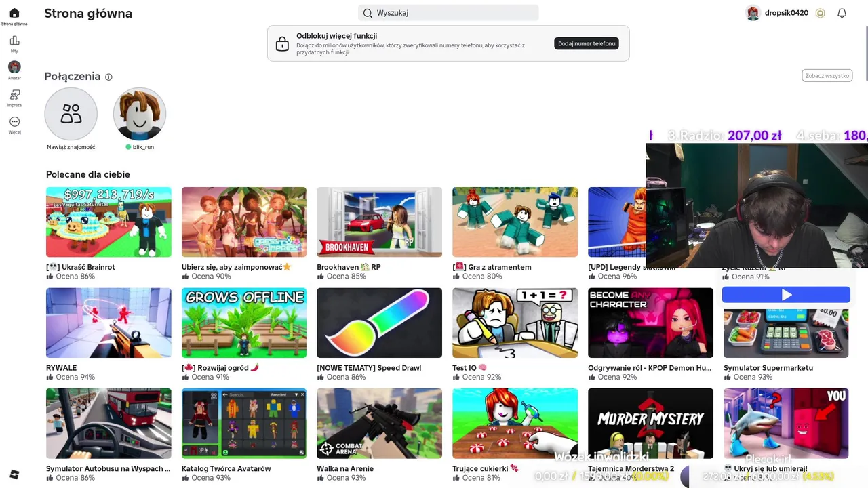Open the Katalog Twórca Awatarów thumbnail

[x=244, y=424]
